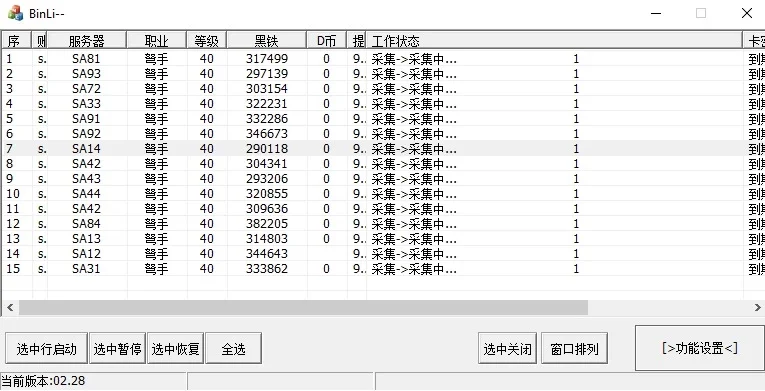This screenshot has width=765, height=391.
Task: Click the 黑铁 value 320855
Action: pos(267,194)
